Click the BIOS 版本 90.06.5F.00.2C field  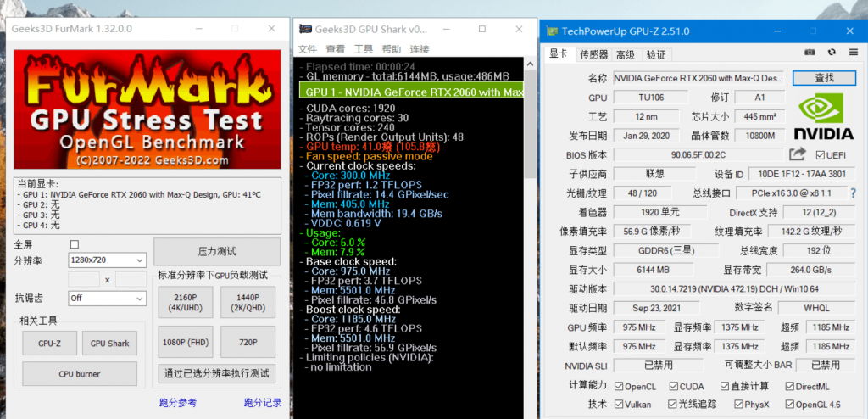(x=699, y=154)
